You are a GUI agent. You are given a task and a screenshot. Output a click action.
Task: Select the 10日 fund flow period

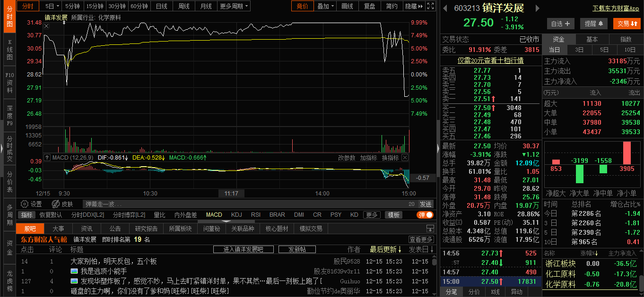click(x=630, y=50)
